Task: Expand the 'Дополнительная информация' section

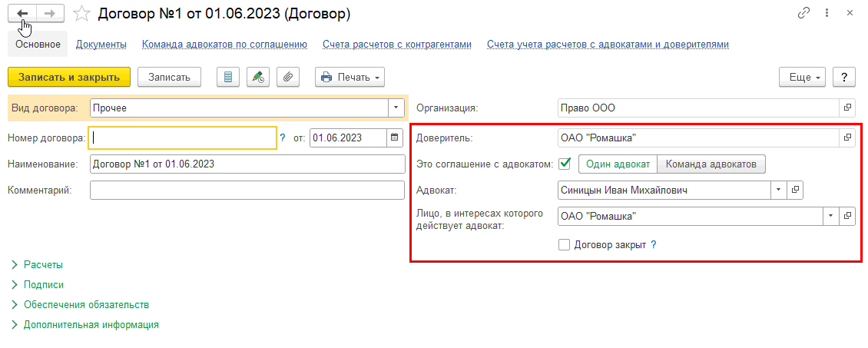Action: pyautogui.click(x=91, y=324)
